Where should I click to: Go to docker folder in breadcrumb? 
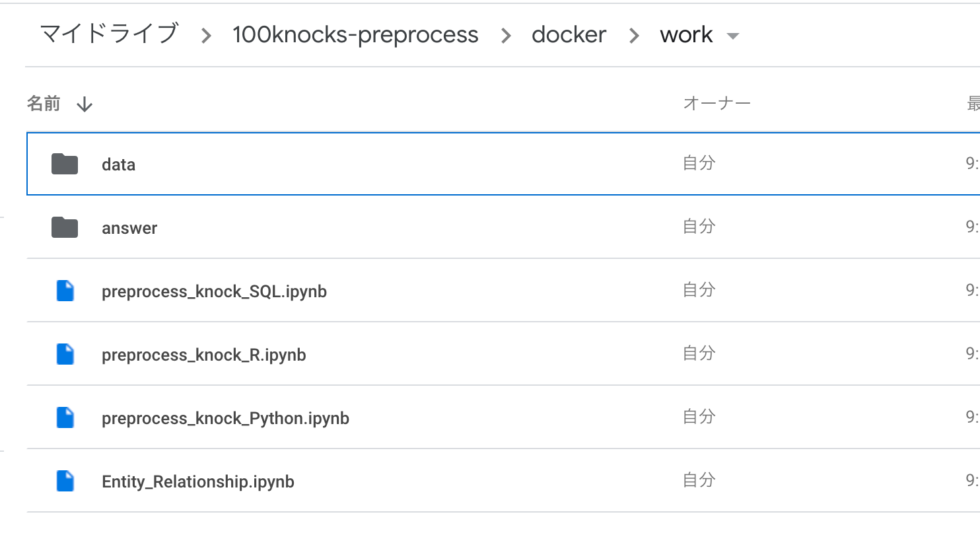pyautogui.click(x=569, y=34)
